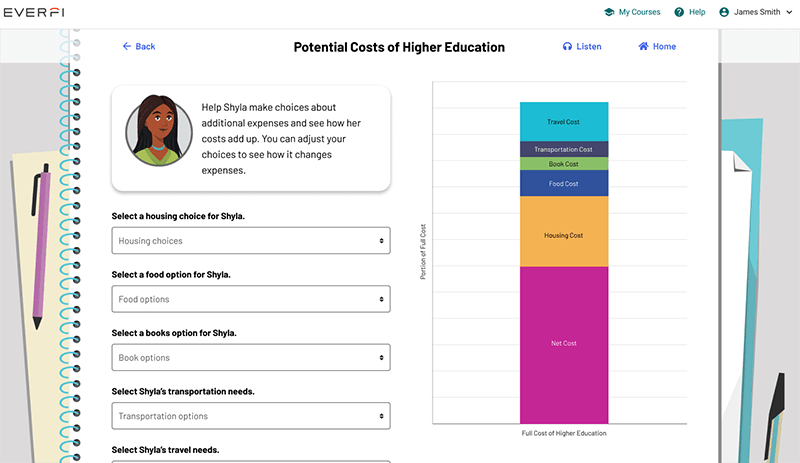
Task: Click the 'Help Shyla make choices' instruction text
Action: click(281, 139)
